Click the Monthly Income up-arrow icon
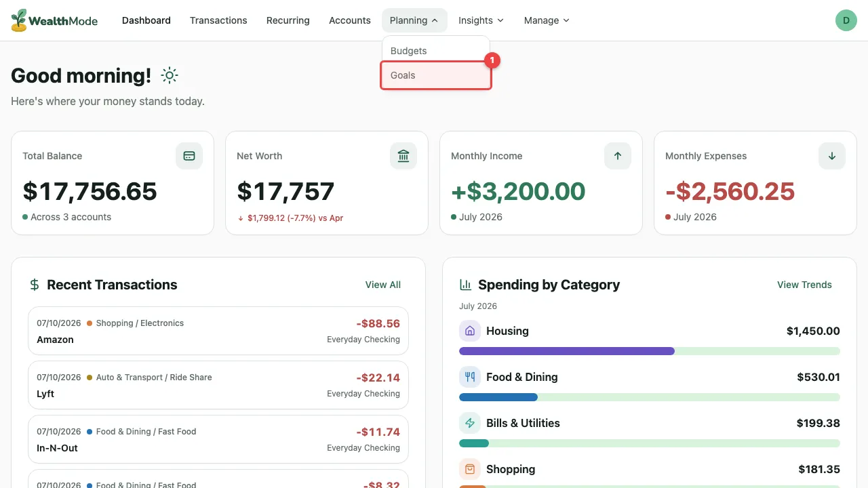 [x=618, y=156]
